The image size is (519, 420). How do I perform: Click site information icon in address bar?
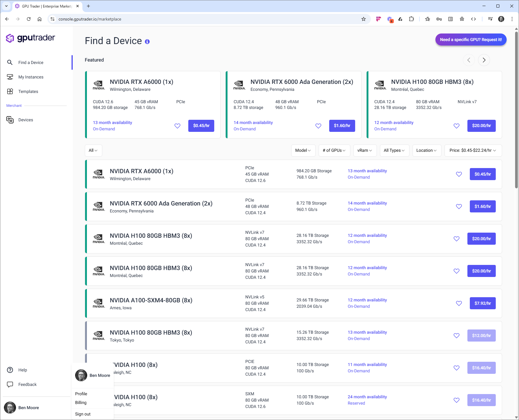click(x=53, y=19)
